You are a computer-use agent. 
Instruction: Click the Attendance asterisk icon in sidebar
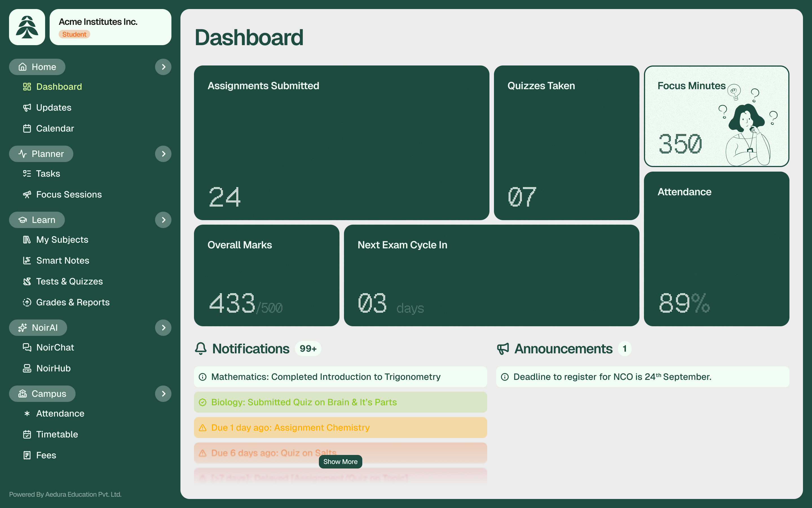click(27, 413)
